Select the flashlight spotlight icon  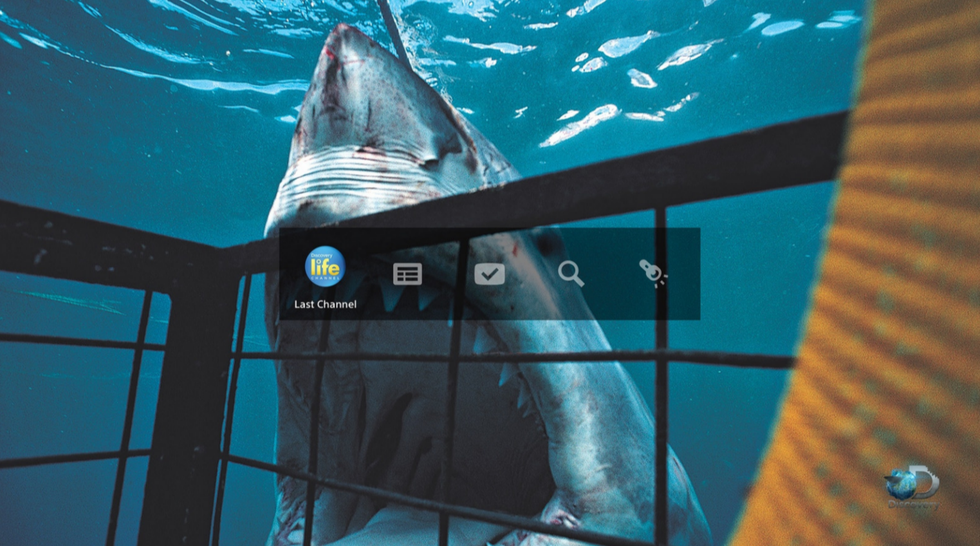pyautogui.click(x=652, y=273)
